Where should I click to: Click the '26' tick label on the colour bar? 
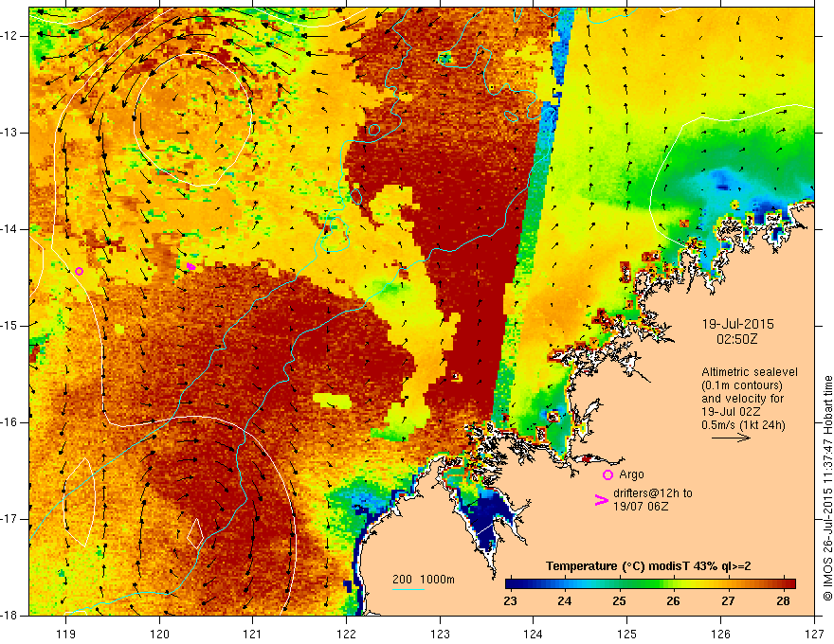(x=674, y=601)
